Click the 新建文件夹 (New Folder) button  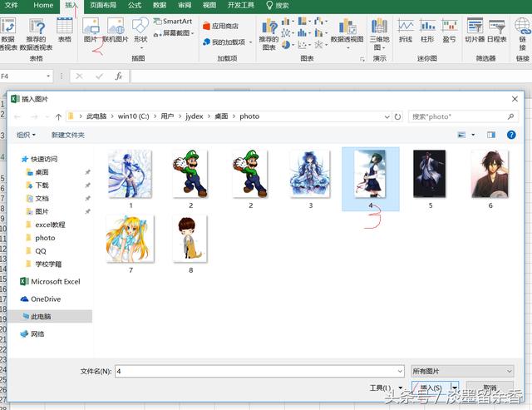point(68,135)
